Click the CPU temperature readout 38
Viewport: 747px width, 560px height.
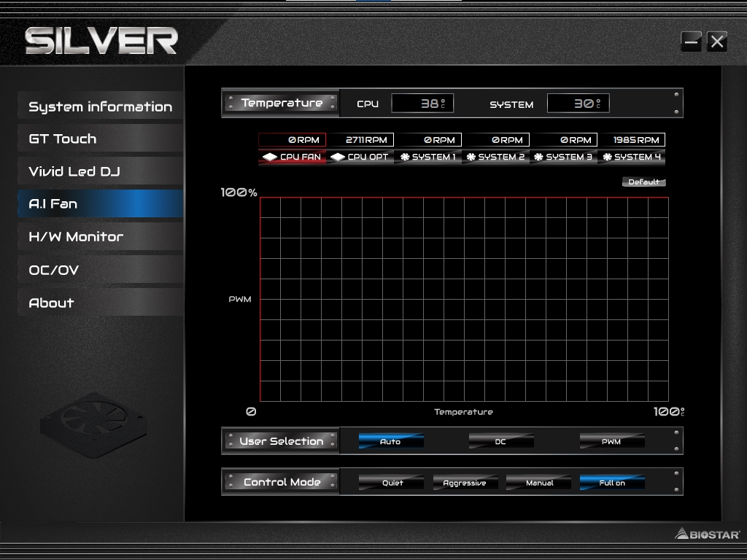click(422, 104)
